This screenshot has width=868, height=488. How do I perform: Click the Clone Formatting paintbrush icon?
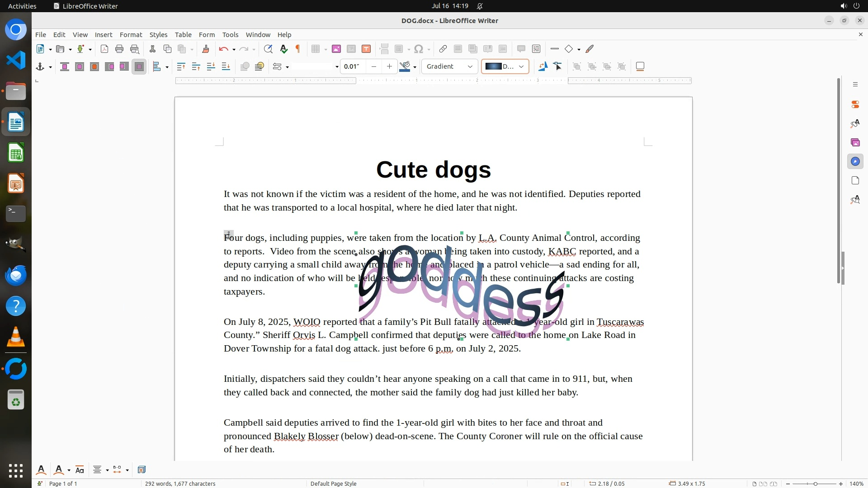206,49
